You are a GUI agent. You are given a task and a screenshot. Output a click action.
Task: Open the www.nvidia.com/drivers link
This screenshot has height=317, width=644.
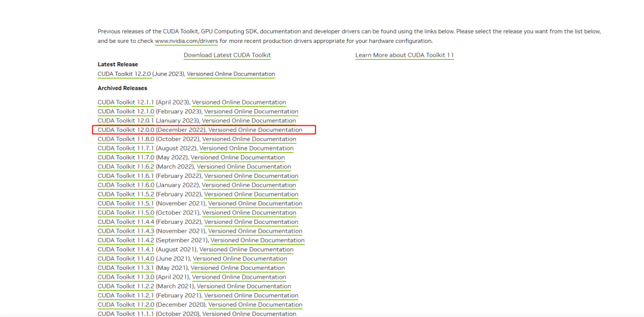[187, 41]
